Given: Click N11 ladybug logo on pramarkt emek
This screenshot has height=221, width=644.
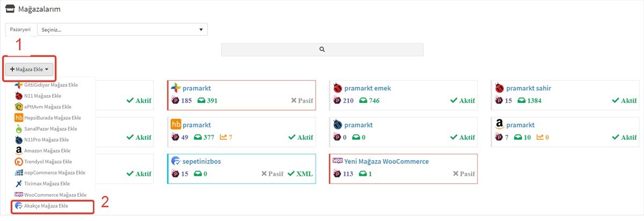Looking at the screenshot, I should coord(338,88).
